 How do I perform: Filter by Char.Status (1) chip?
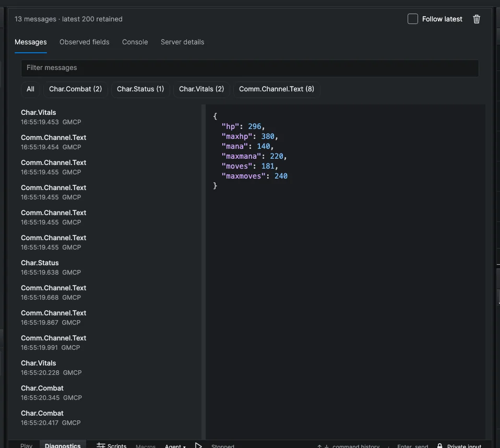(140, 89)
